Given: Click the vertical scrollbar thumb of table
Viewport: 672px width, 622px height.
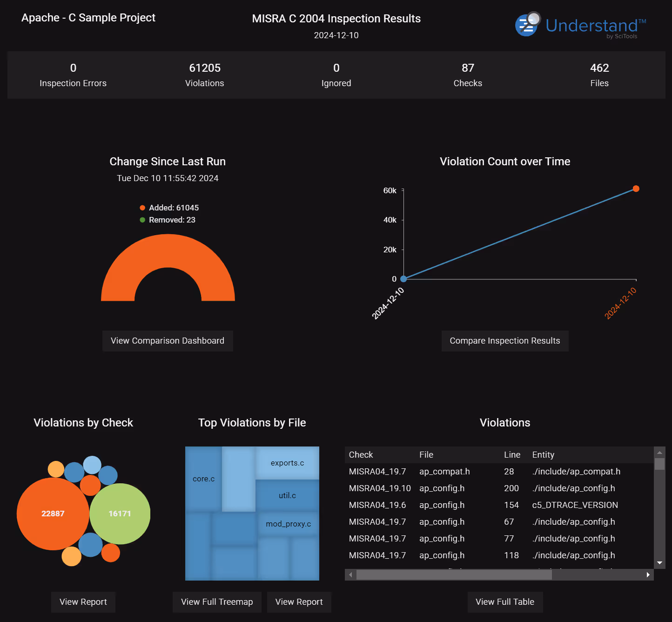Looking at the screenshot, I should click(659, 464).
